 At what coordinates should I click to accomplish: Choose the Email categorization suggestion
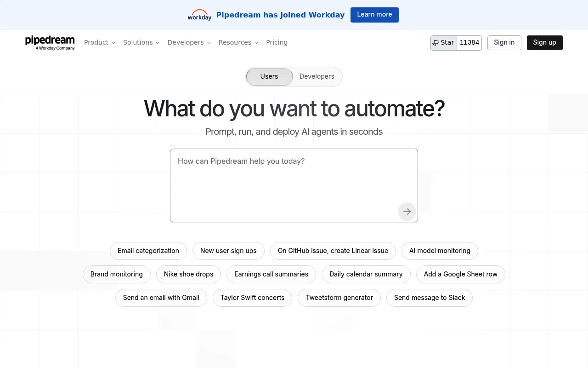click(148, 251)
